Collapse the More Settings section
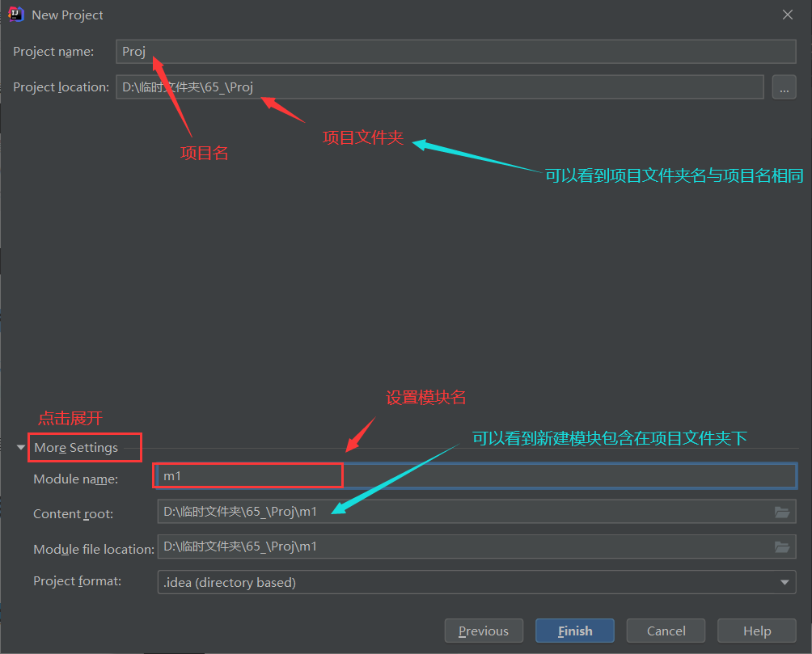 pos(21,447)
